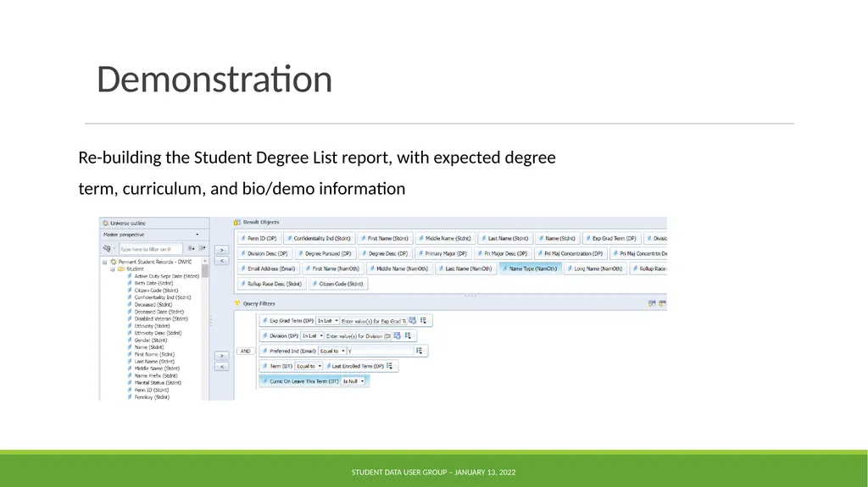Select the Confidentiality Ind (Stdnt) result object
The image size is (868, 487).
(x=319, y=239)
